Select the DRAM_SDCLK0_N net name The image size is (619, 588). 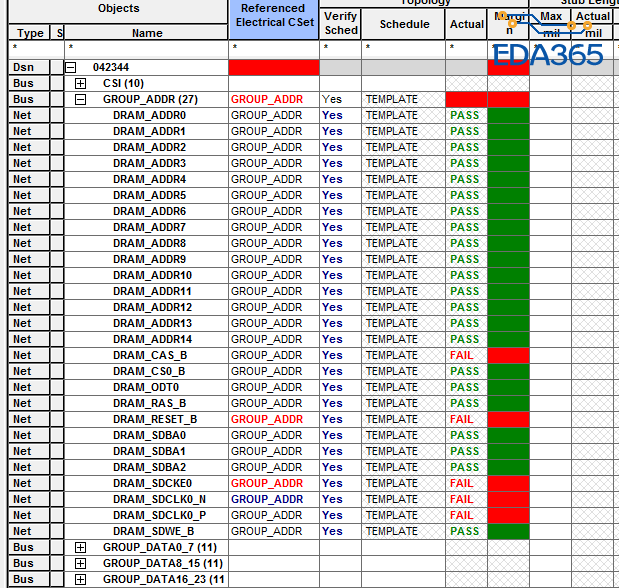(x=159, y=500)
